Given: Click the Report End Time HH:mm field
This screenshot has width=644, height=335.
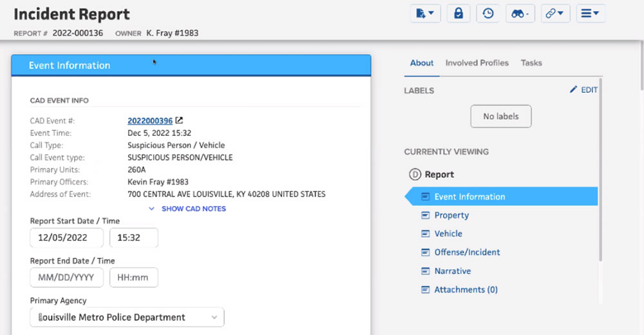Looking at the screenshot, I should pos(133,278).
